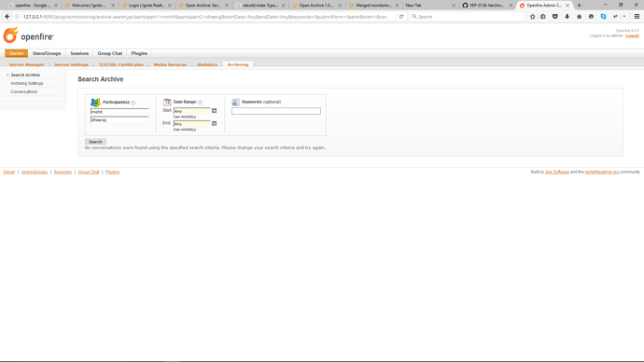Open Conversations in the sidebar
Image resolution: width=644 pixels, height=362 pixels.
click(24, 91)
